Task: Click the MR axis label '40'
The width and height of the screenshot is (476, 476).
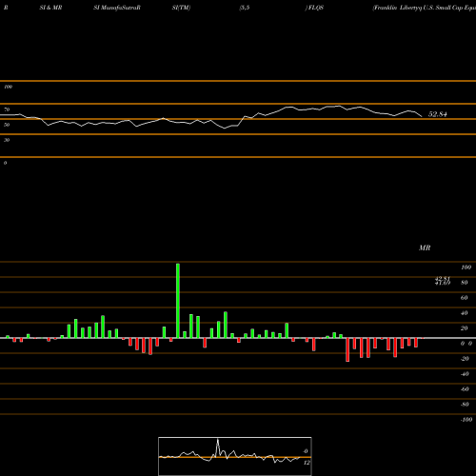Action: pyautogui.click(x=465, y=313)
